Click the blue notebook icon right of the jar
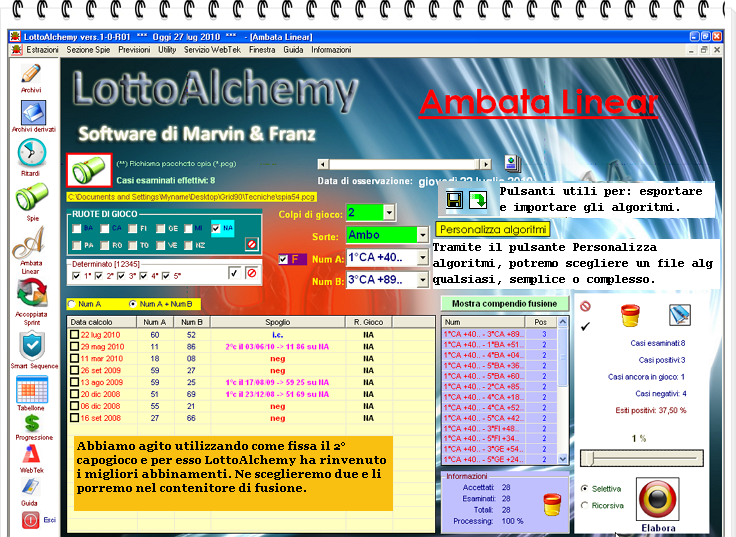Viewport: 736px width, 537px height. tap(680, 315)
